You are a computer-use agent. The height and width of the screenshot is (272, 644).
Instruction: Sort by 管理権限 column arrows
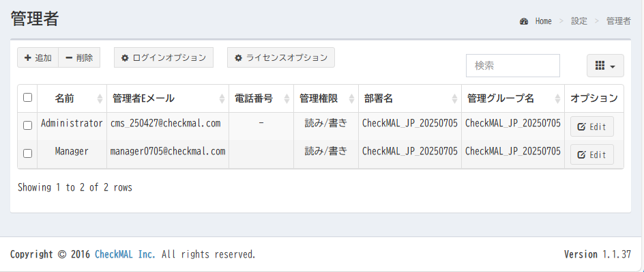pyautogui.click(x=351, y=99)
